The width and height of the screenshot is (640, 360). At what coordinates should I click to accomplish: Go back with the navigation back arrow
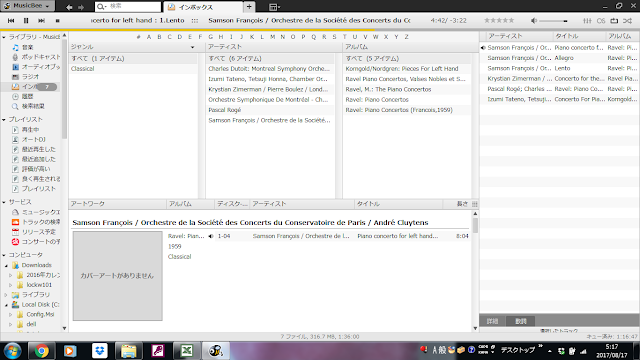(69, 7)
